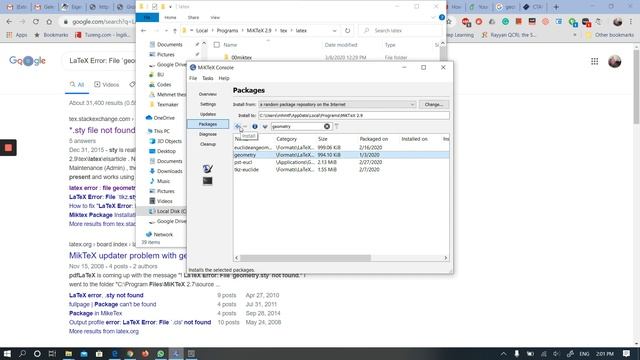
Task: Open the notification center in the taskbar
Action: [627, 353]
